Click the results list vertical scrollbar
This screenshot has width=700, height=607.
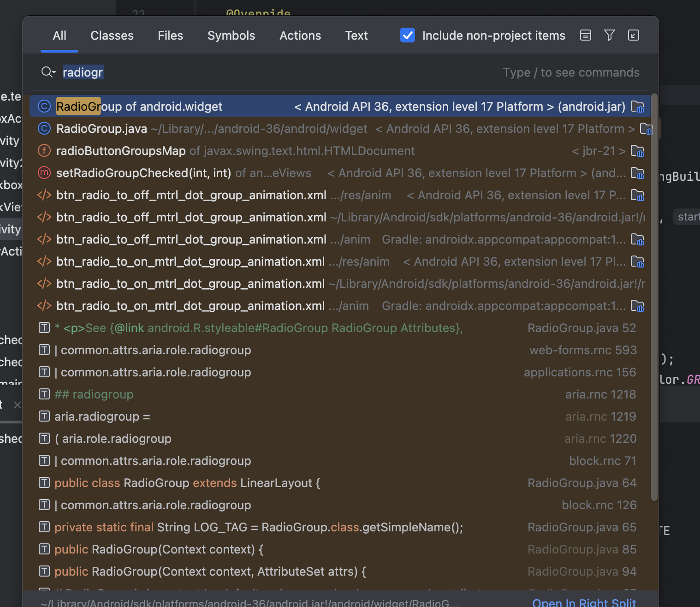[654, 295]
